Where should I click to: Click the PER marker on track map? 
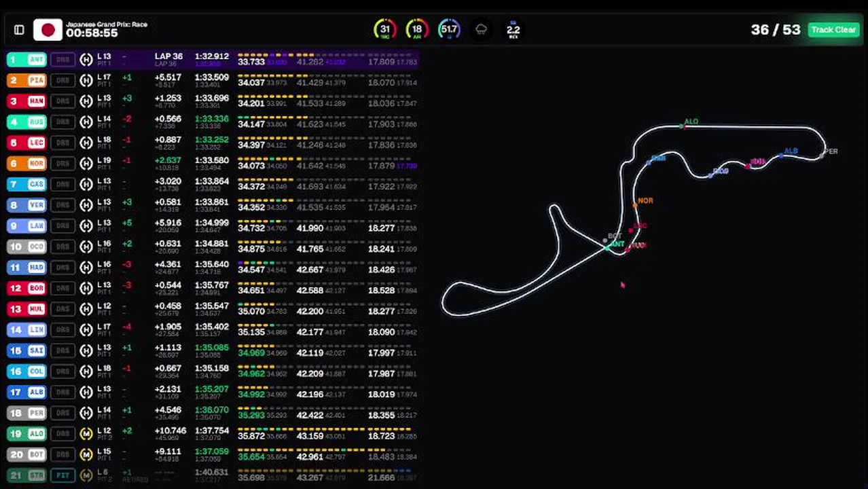point(822,156)
